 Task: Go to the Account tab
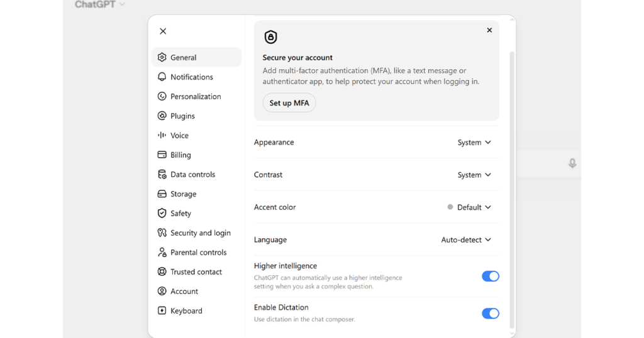coord(196,291)
